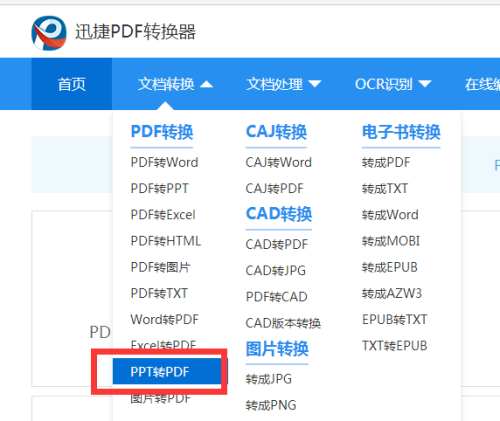
Task: Click the 迅捷PDF转换器 title text
Action: [x=135, y=32]
